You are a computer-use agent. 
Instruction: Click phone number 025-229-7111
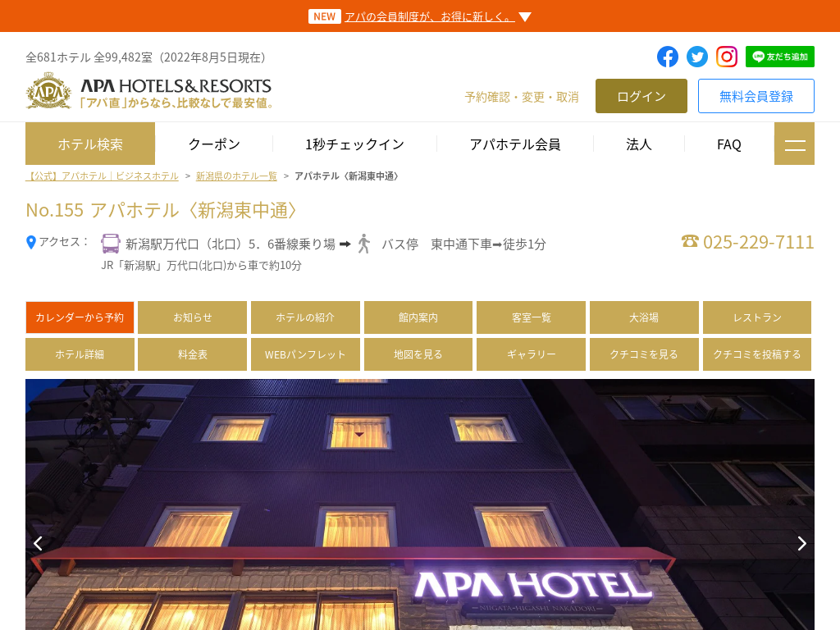[x=758, y=242]
